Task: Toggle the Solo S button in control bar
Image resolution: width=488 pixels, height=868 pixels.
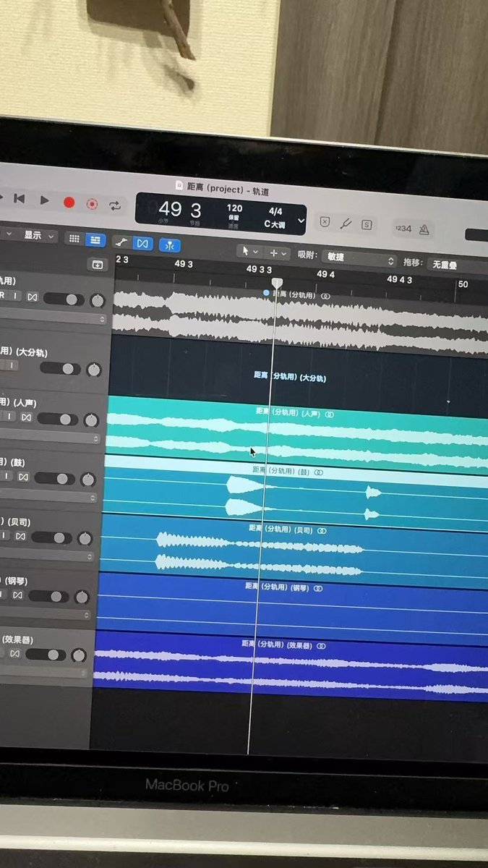Action: point(367,225)
